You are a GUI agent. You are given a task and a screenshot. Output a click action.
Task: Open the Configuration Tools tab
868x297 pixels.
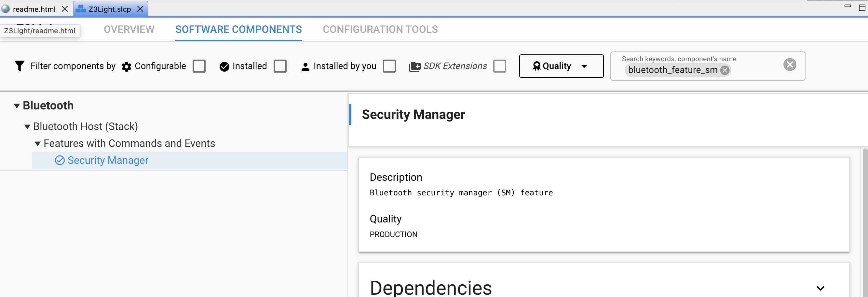[x=380, y=29]
